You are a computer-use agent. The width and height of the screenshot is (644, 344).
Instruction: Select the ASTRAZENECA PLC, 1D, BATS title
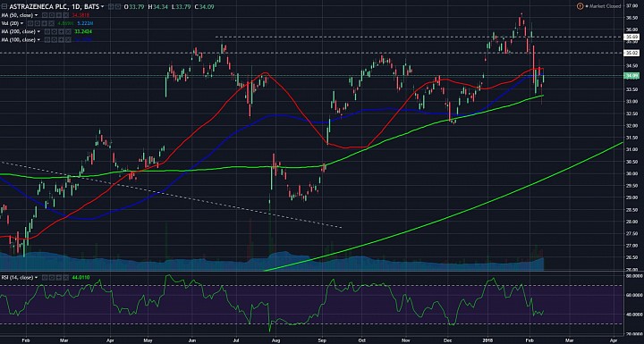point(55,6)
